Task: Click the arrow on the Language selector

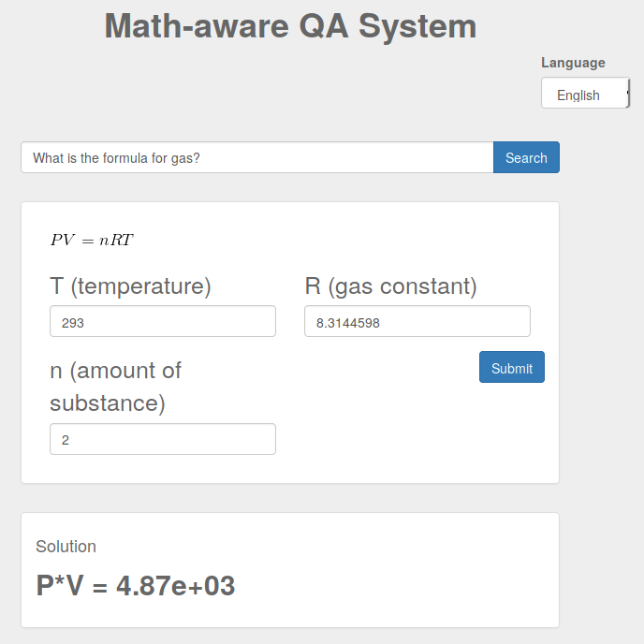Action: (x=627, y=94)
